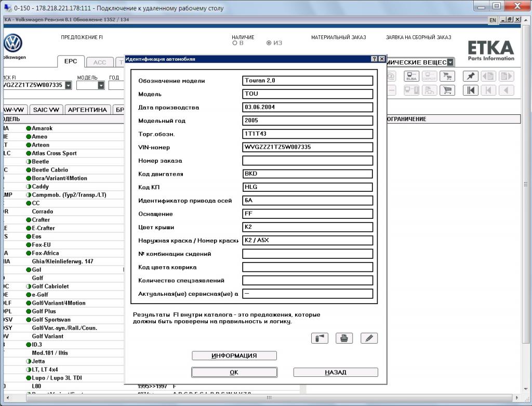This screenshot has height=406, width=532.
Task: Click the pencil edit icon
Action: coord(369,338)
